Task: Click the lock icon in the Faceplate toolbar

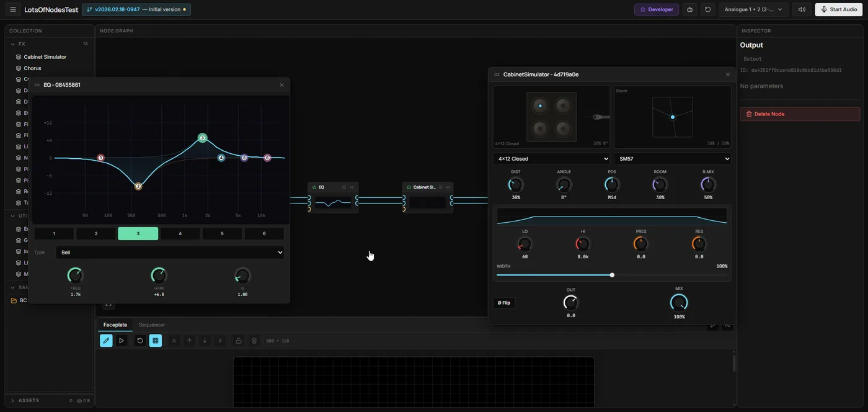Action: 237,340
